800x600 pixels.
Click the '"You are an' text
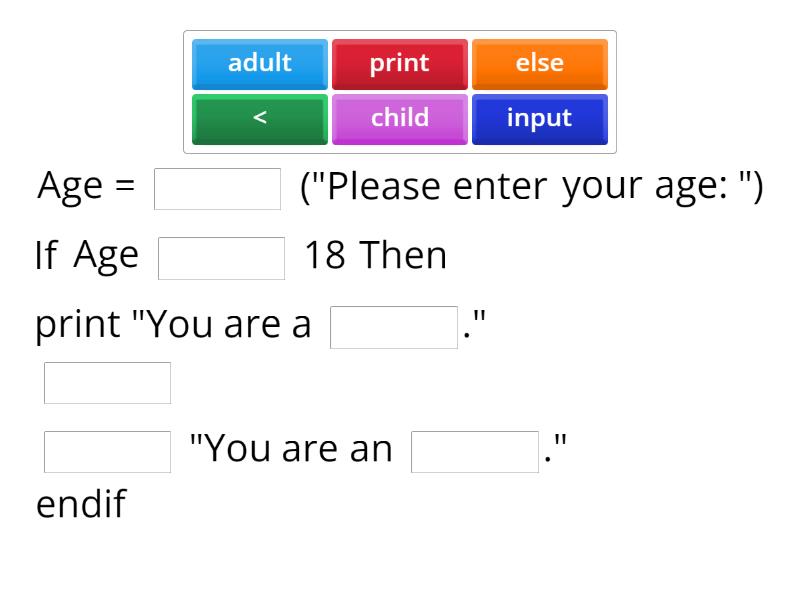[291, 450]
